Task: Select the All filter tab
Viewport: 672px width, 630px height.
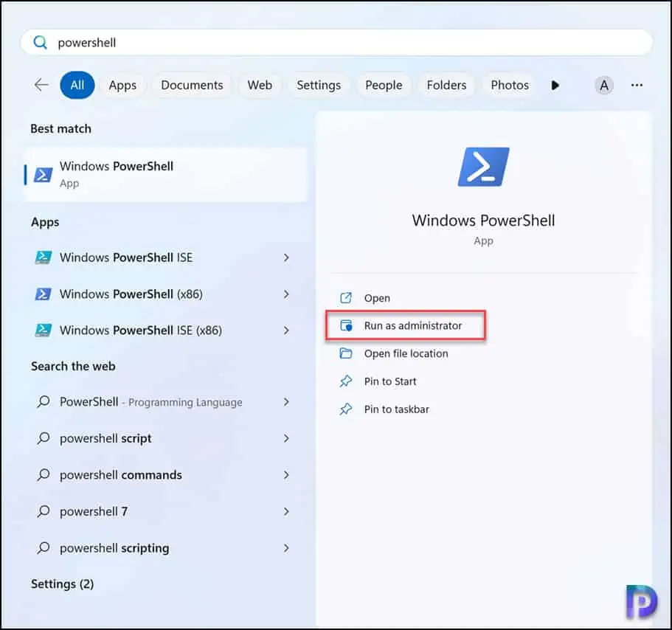Action: point(77,86)
